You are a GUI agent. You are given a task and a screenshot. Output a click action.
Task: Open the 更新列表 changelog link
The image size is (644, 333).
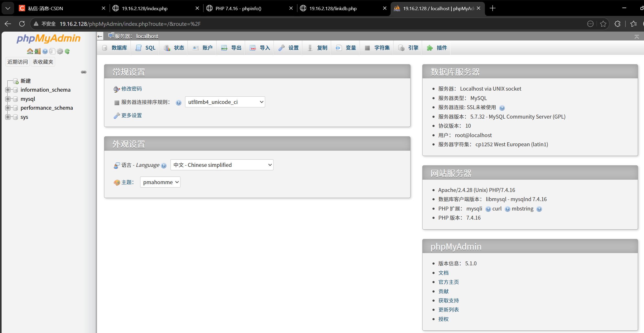pos(449,310)
